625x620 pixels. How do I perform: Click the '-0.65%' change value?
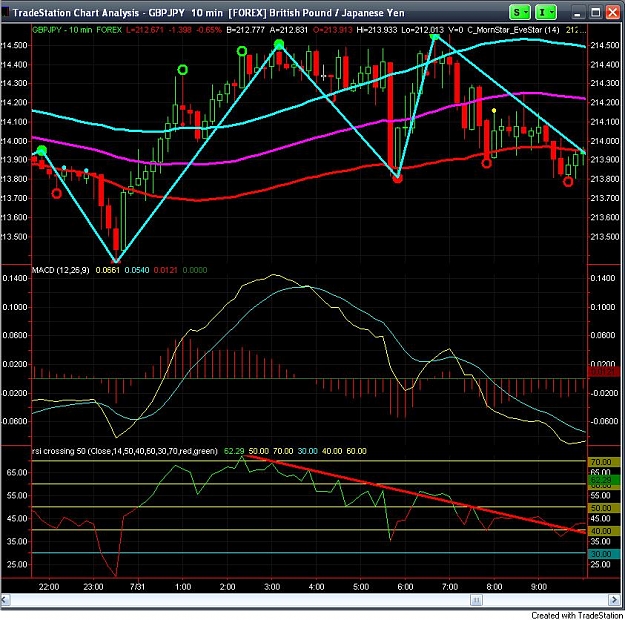coord(208,30)
